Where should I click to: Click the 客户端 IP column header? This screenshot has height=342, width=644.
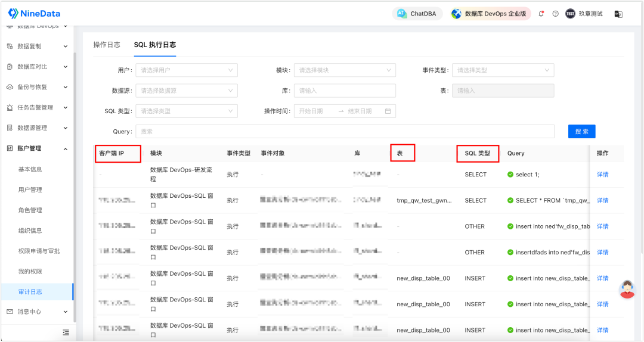coord(112,153)
